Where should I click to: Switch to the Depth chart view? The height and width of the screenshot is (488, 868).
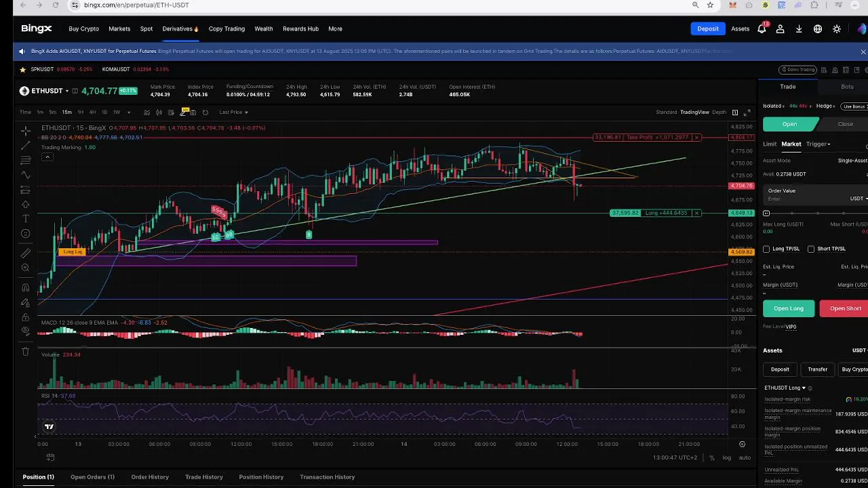[x=719, y=112]
